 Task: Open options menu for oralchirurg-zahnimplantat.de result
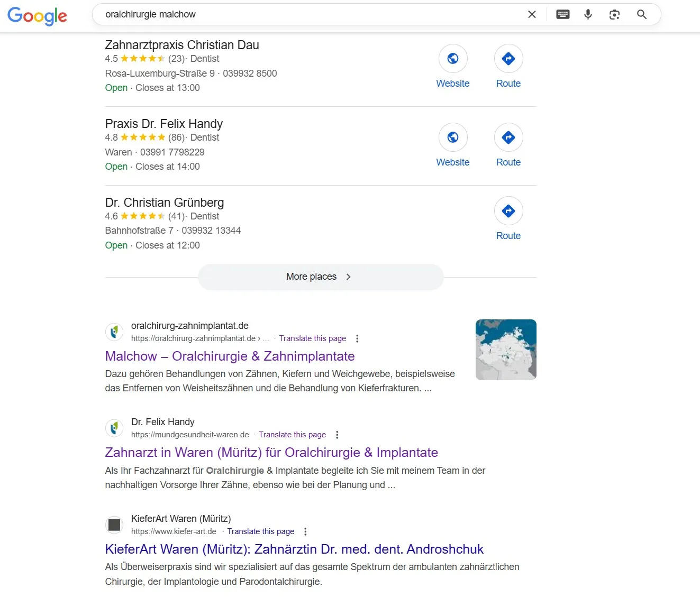357,338
